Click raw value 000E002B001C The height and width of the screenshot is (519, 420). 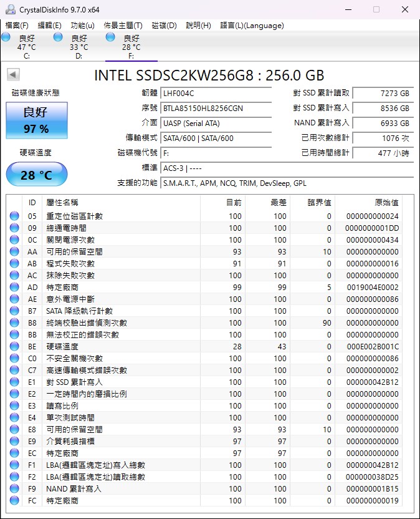(x=373, y=347)
